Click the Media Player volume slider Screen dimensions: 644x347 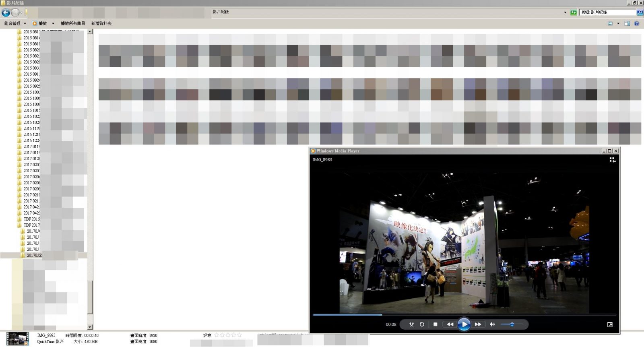point(512,324)
